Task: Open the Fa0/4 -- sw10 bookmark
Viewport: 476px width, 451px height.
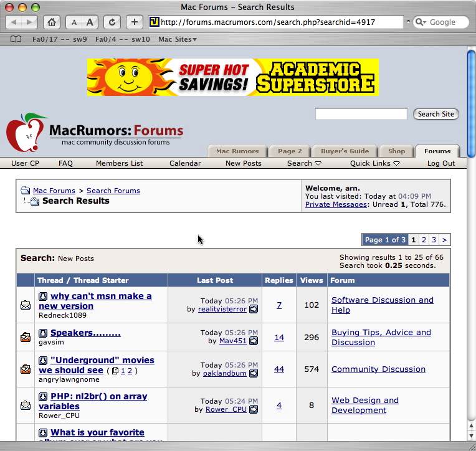Action: click(123, 39)
